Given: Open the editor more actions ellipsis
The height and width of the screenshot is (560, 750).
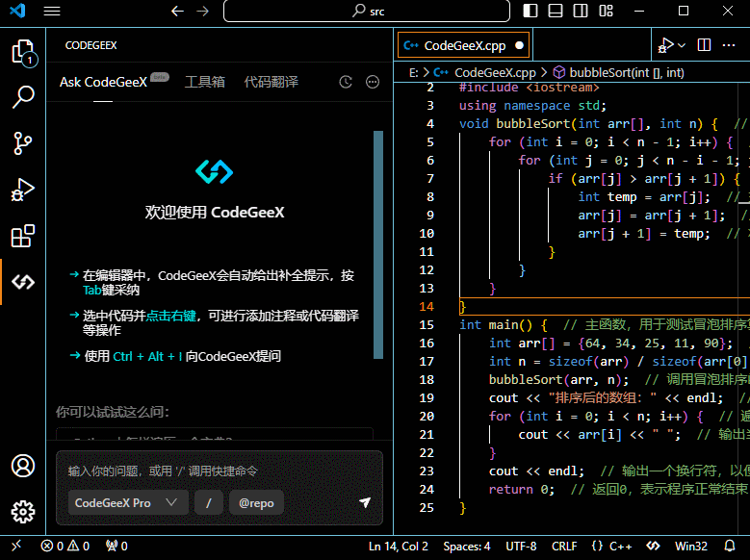Looking at the screenshot, I should (729, 45).
